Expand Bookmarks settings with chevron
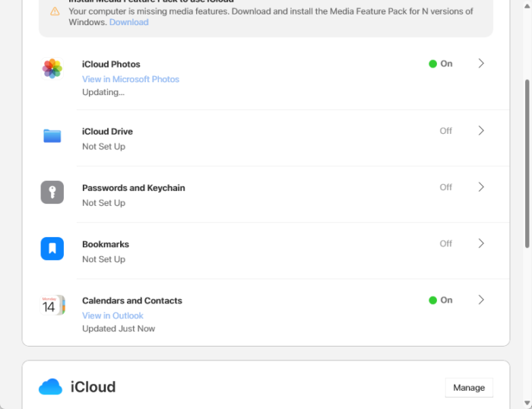 point(481,243)
